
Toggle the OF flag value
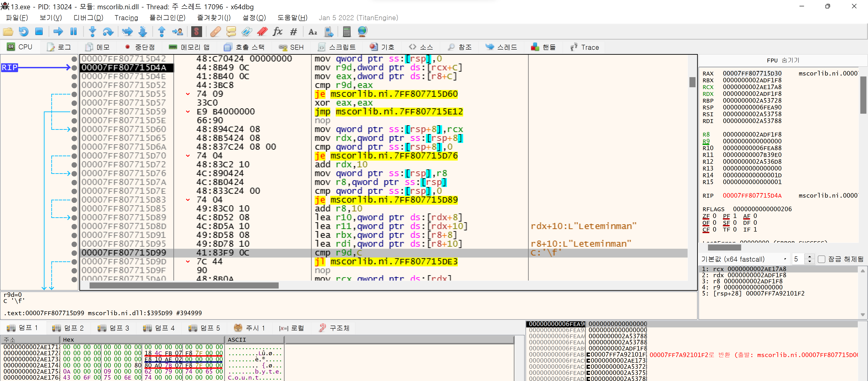(x=714, y=223)
